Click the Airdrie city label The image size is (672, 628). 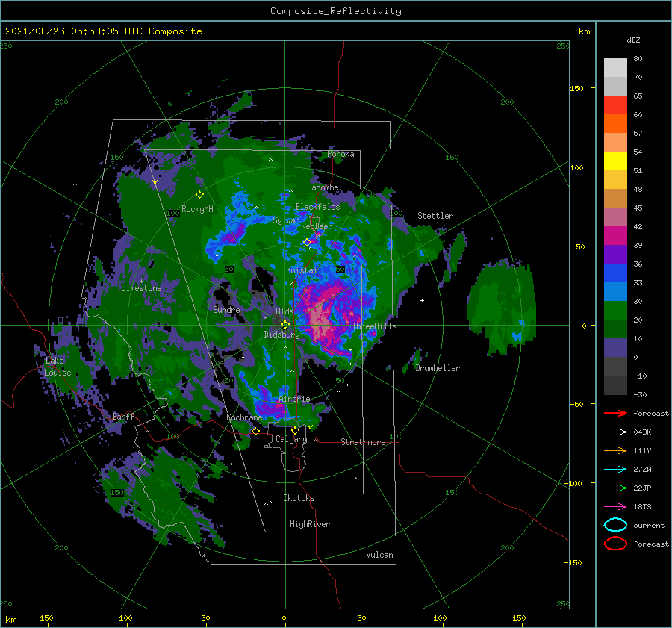pos(294,399)
